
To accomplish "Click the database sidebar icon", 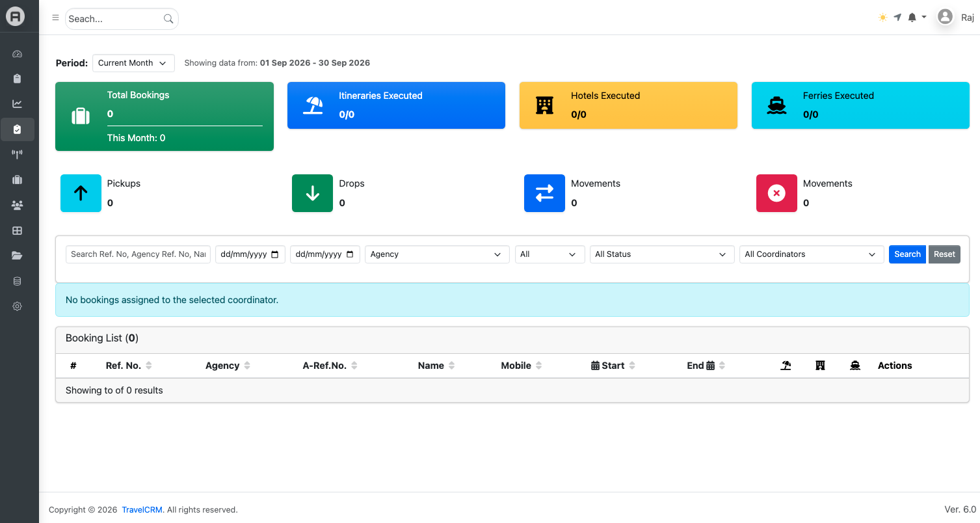I will (x=18, y=281).
